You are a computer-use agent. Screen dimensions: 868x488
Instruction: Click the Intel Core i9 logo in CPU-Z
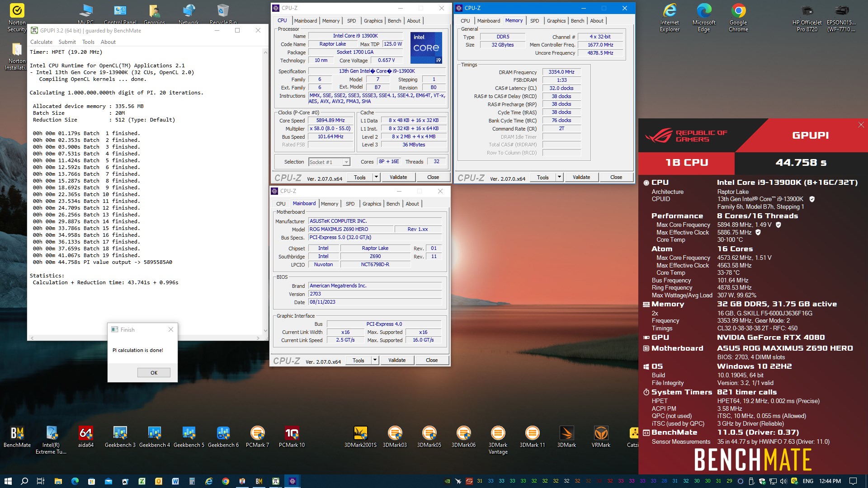[x=426, y=47]
